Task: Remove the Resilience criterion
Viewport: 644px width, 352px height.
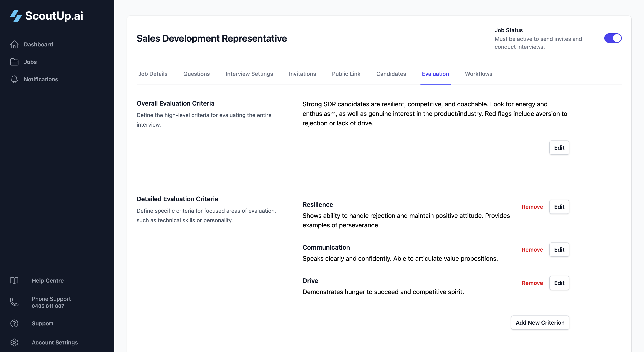Action: [532, 207]
